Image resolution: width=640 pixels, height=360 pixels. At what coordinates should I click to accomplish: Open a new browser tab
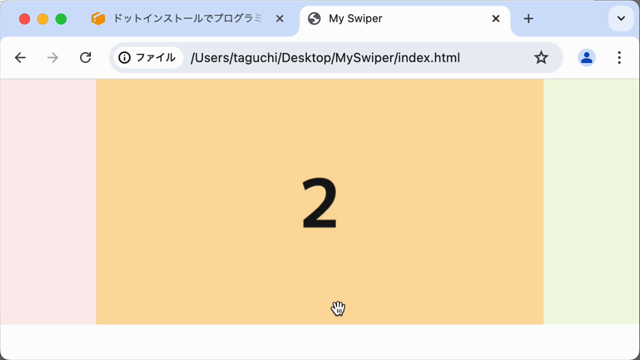[x=529, y=19]
